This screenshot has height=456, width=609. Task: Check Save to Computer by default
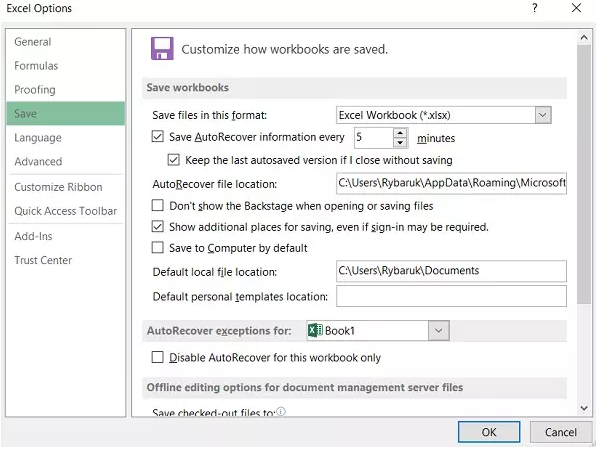coord(157,247)
